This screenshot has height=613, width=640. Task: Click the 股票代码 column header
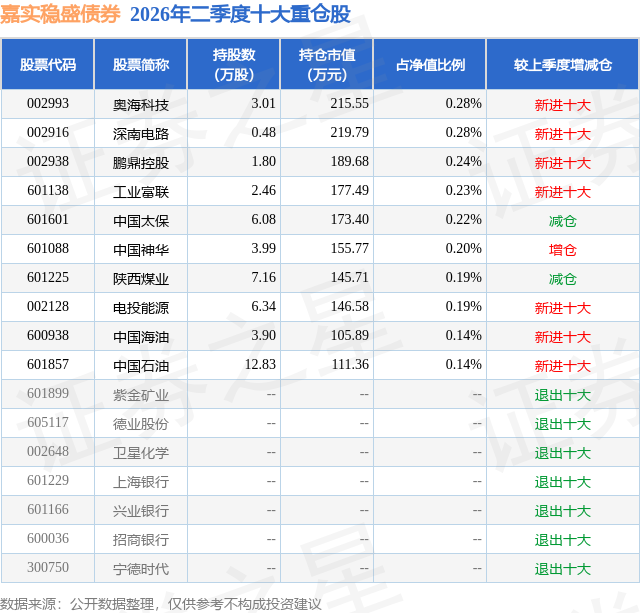click(48, 64)
